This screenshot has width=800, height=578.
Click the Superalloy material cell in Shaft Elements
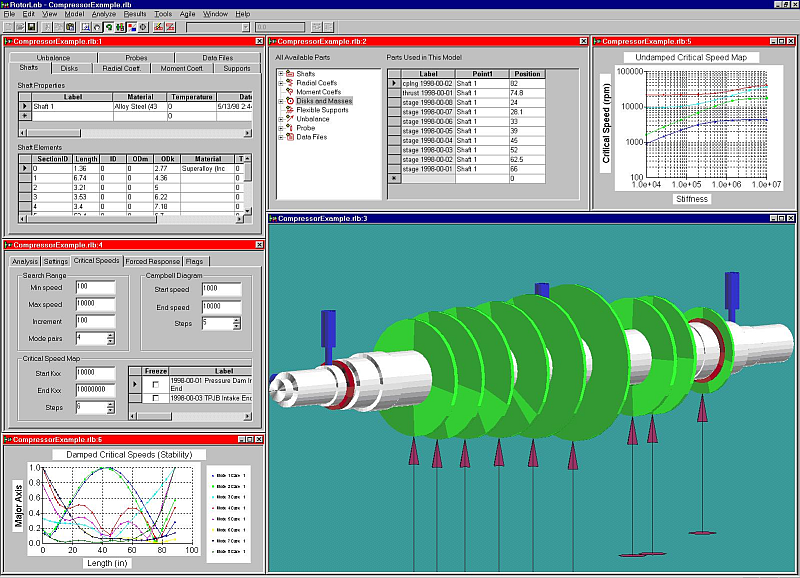tap(207, 168)
